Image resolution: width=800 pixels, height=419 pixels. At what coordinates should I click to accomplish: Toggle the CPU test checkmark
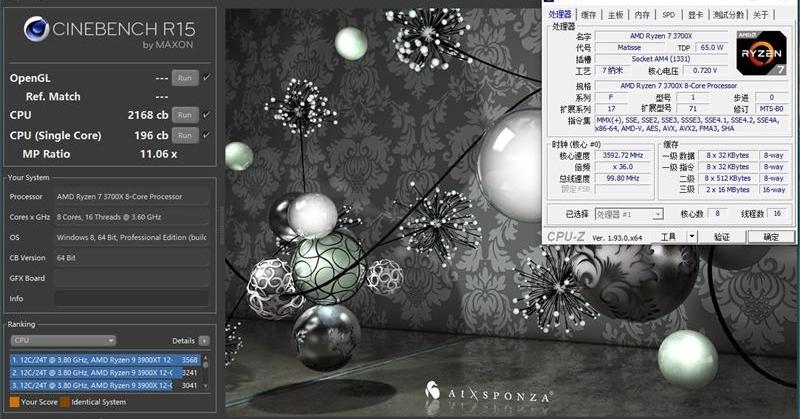[x=206, y=115]
